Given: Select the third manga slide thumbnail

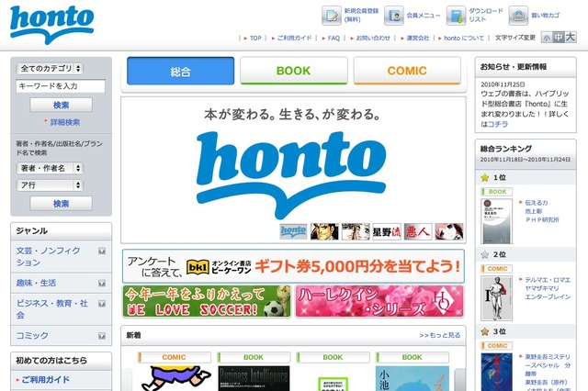Looking at the screenshot, I should [356, 231].
